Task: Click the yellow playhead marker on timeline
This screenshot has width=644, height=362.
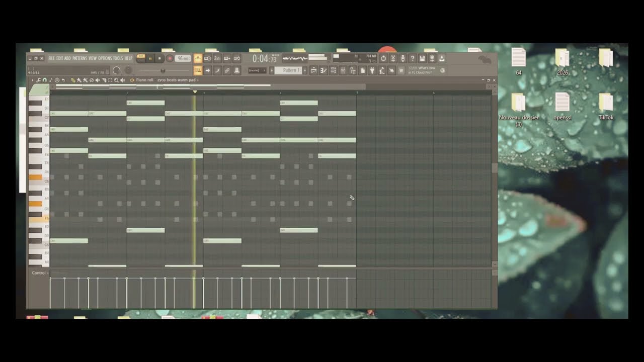Action: tap(195, 92)
